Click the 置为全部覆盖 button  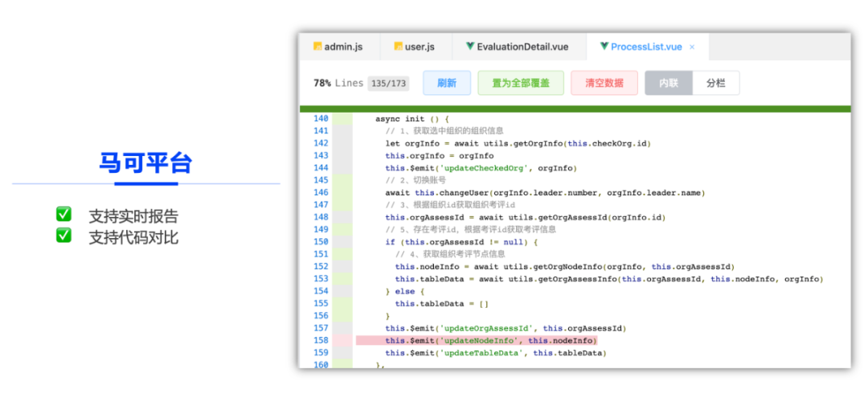[520, 83]
